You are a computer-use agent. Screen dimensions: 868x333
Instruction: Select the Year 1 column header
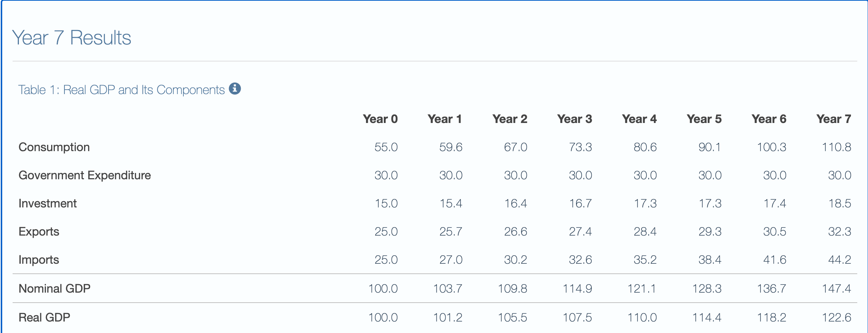click(x=445, y=119)
